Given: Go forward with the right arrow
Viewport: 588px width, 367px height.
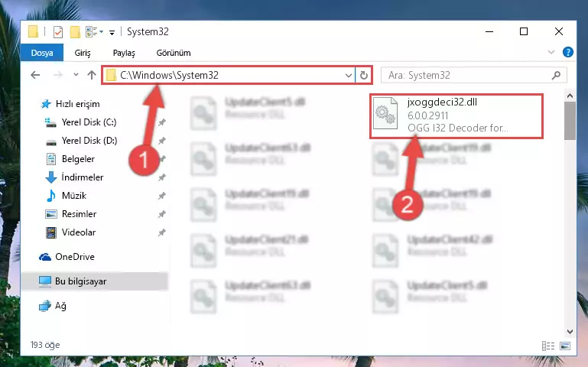Looking at the screenshot, I should (58, 75).
